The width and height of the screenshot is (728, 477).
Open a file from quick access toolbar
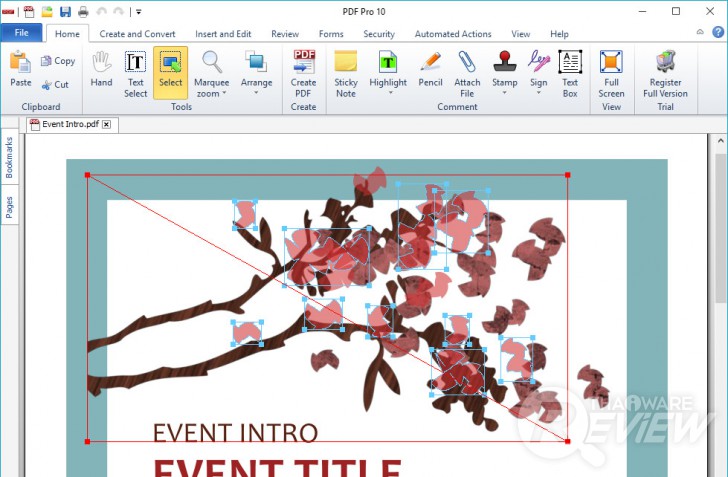pos(47,12)
